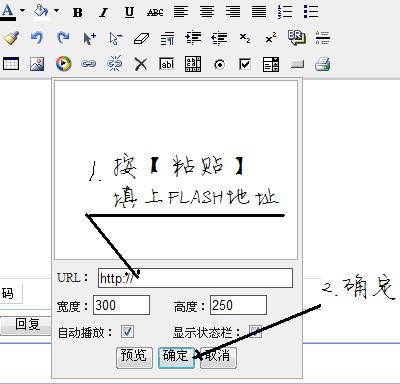Align text left
Viewport: 400px width, 384px height.
pyautogui.click(x=181, y=12)
